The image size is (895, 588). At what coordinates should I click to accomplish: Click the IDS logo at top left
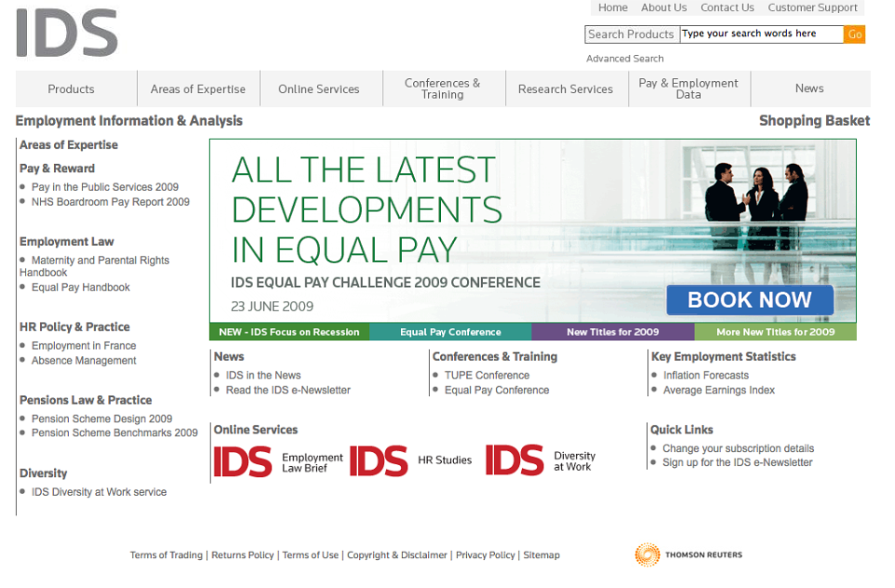coord(67,33)
